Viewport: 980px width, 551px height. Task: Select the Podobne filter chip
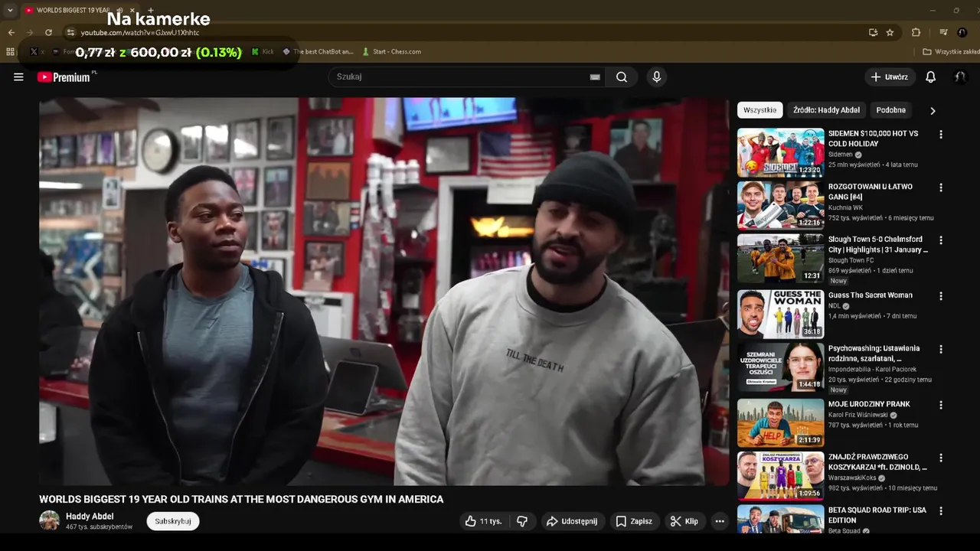(890, 110)
